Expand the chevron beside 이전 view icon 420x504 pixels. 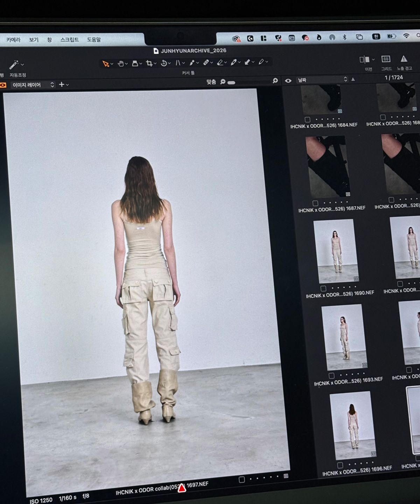tap(373, 59)
